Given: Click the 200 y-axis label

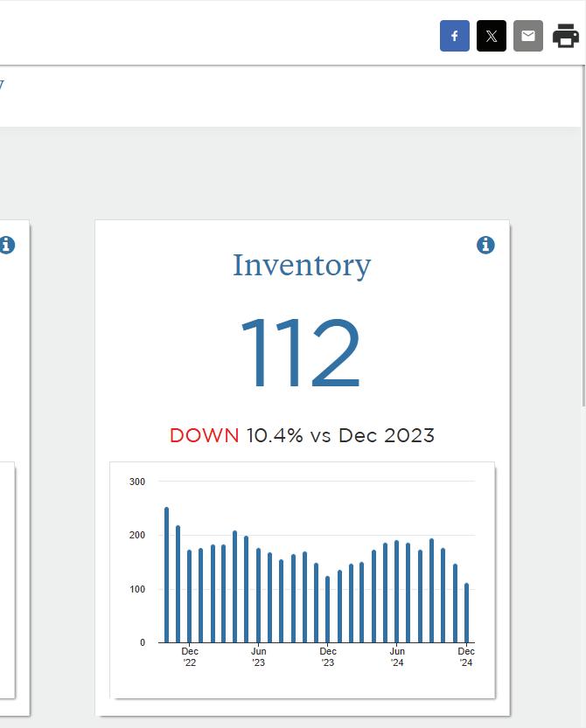Looking at the screenshot, I should pyautogui.click(x=137, y=536).
